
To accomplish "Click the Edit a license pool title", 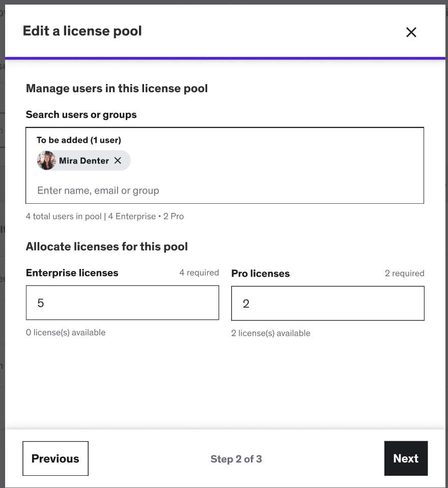I will point(82,31).
